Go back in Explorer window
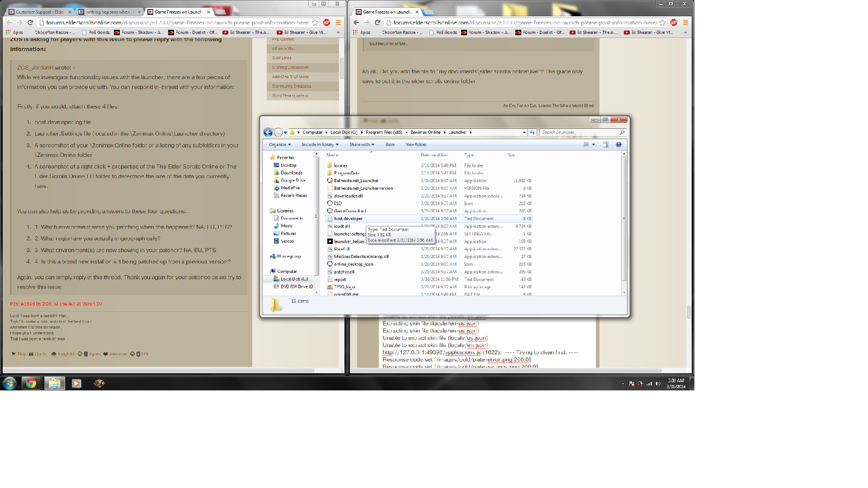Image resolution: width=868 pixels, height=488 pixels. pyautogui.click(x=268, y=132)
